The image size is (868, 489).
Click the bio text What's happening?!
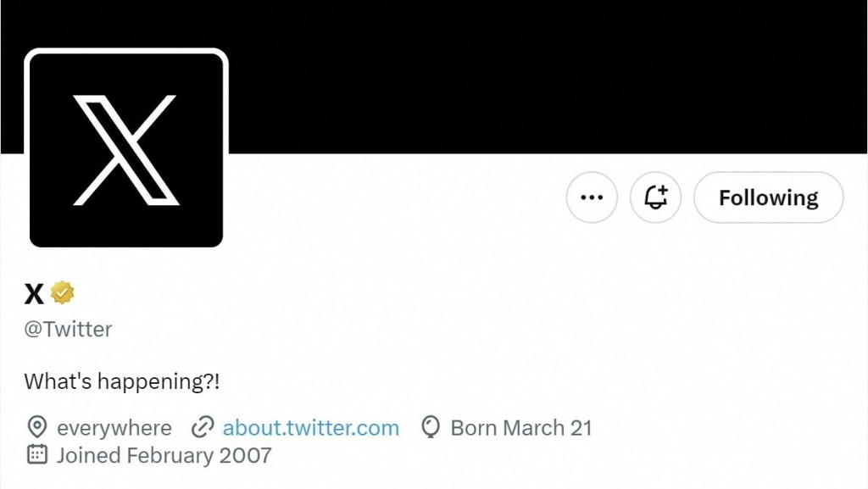pos(122,381)
